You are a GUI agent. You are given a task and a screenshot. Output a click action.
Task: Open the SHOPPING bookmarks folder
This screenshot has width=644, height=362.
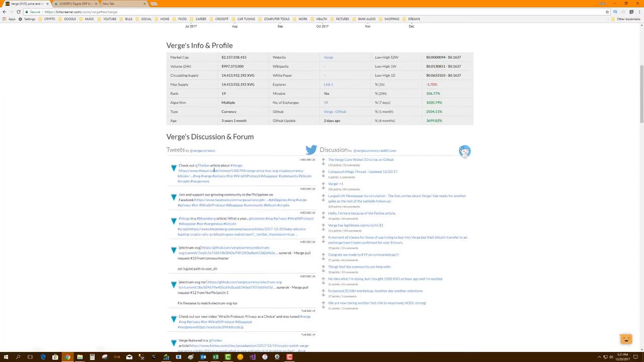point(389,19)
